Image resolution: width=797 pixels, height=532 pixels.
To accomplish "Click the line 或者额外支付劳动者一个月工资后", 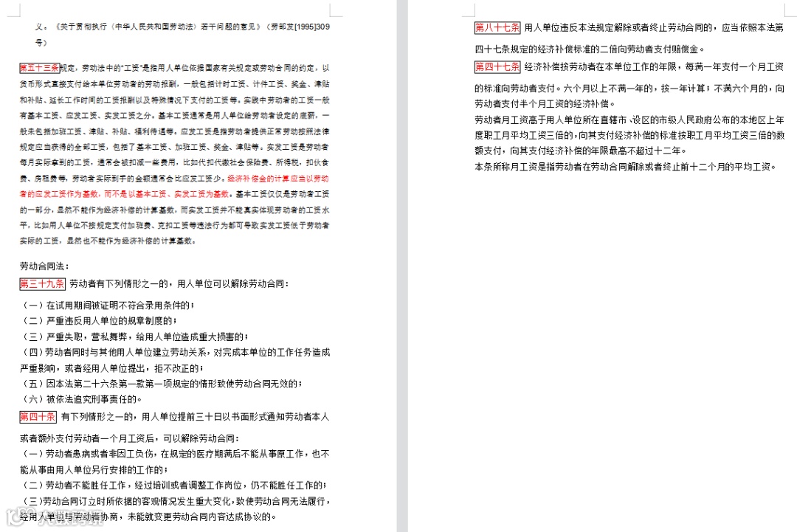I will (x=130, y=438).
